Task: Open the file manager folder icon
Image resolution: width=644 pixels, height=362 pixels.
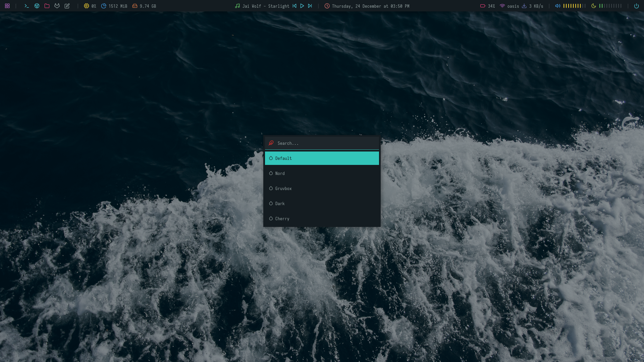Action: [47, 6]
